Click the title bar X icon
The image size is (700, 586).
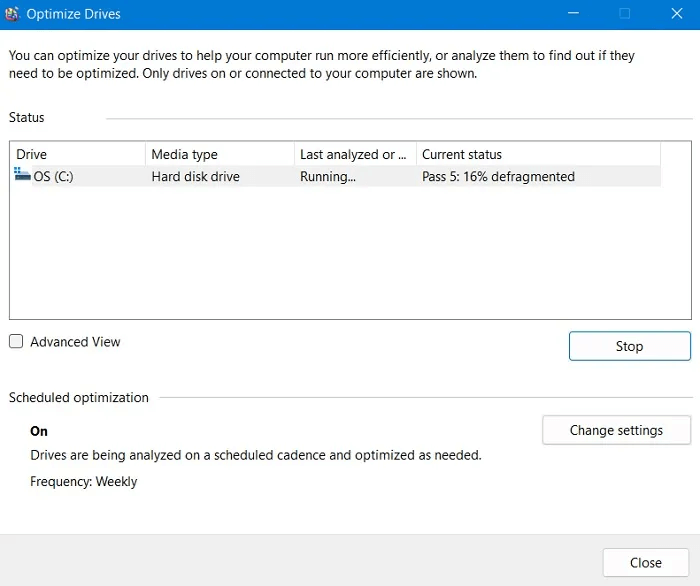[x=675, y=14]
